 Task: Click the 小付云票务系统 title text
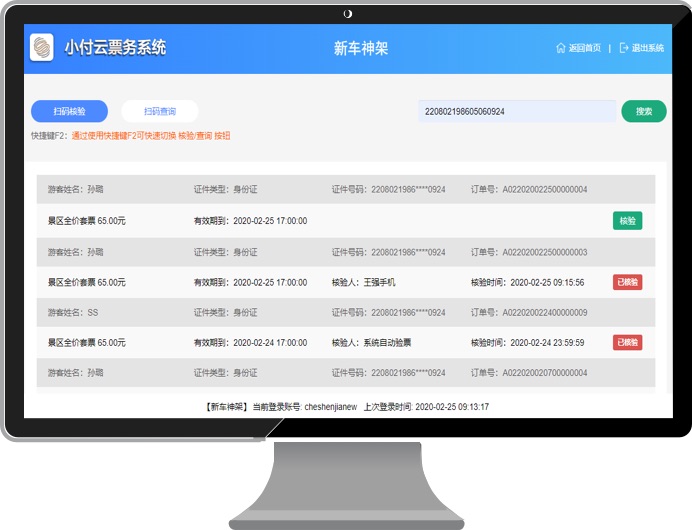coord(115,48)
